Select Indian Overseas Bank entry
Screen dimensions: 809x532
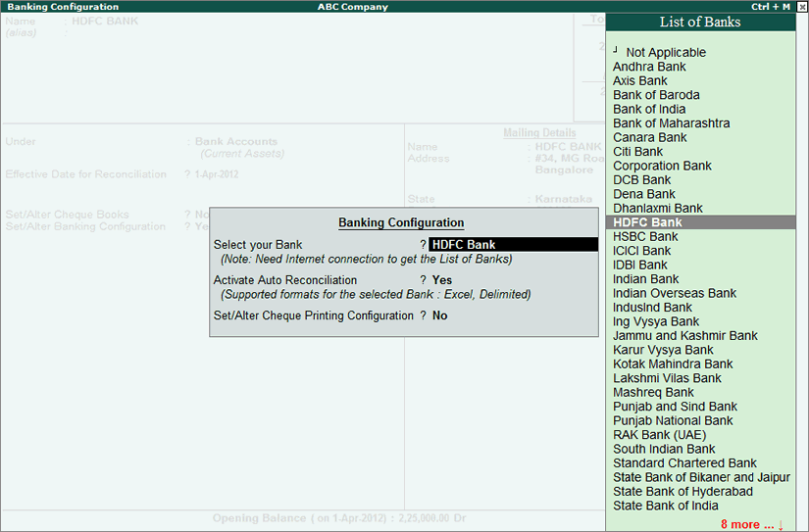click(675, 293)
